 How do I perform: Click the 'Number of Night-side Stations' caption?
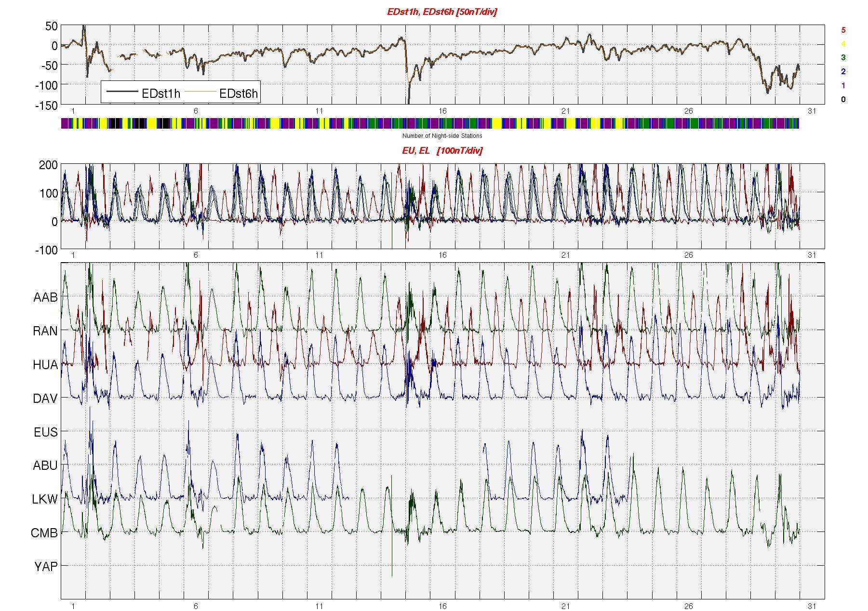click(442, 136)
